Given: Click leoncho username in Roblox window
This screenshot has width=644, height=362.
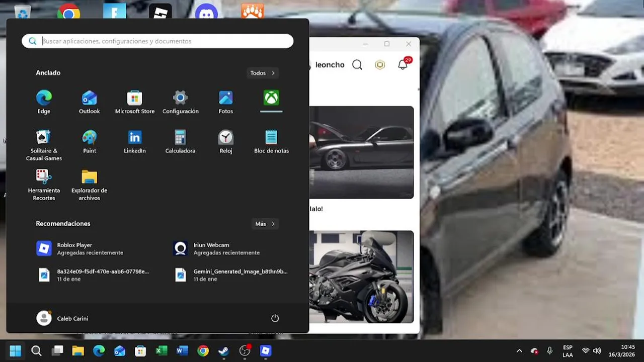Looking at the screenshot, I should coord(330,65).
